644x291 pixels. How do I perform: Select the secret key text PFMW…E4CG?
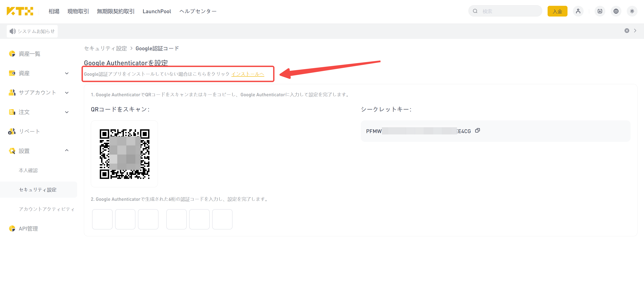coord(418,131)
